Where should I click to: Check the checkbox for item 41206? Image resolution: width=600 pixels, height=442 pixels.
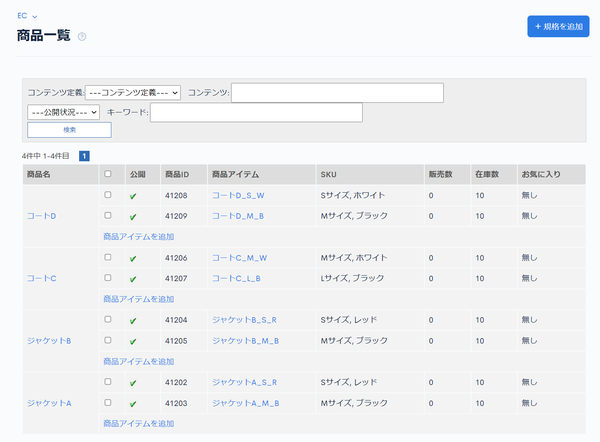[108, 257]
